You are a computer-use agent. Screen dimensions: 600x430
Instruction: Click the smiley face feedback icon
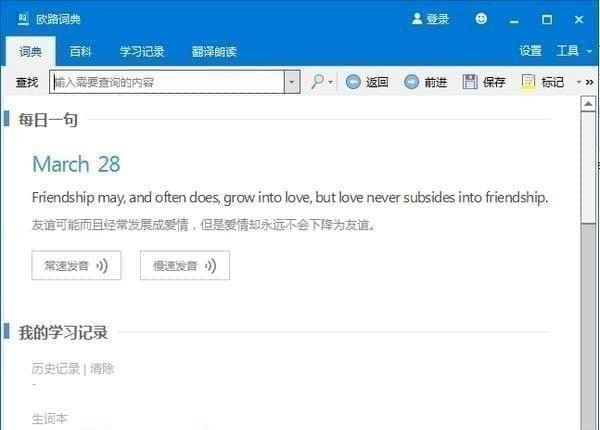click(x=481, y=19)
